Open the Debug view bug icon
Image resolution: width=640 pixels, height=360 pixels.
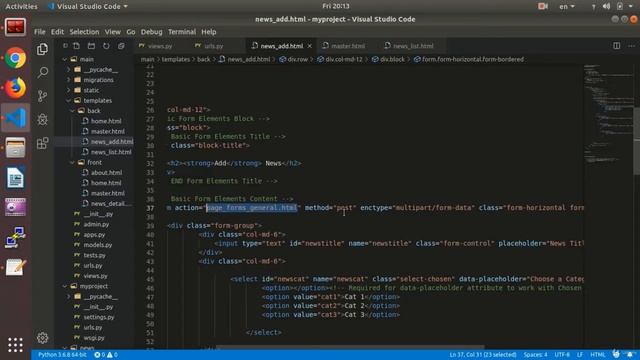pos(42,119)
